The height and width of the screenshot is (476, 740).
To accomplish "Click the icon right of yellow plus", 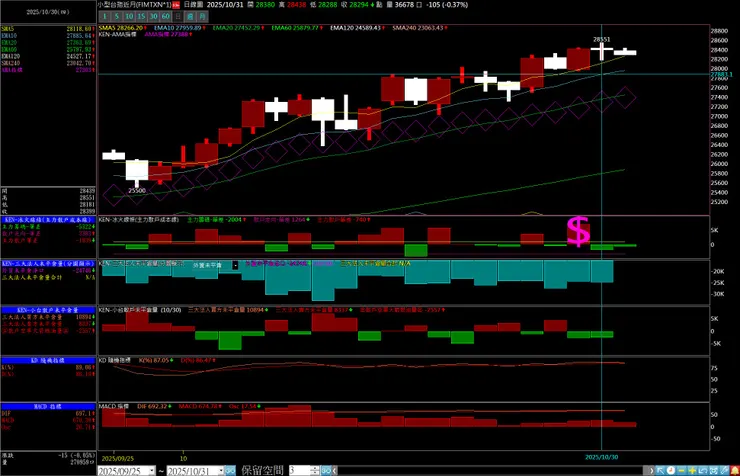I will click(703, 470).
